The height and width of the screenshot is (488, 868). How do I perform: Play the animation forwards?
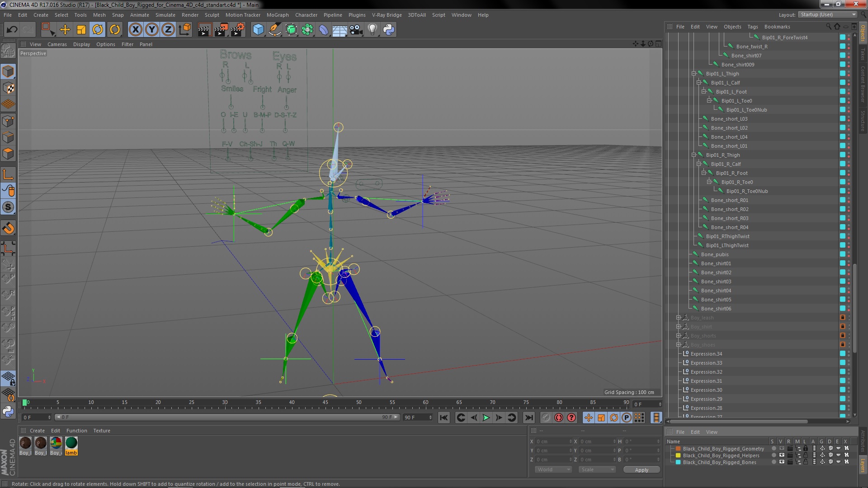[486, 418]
